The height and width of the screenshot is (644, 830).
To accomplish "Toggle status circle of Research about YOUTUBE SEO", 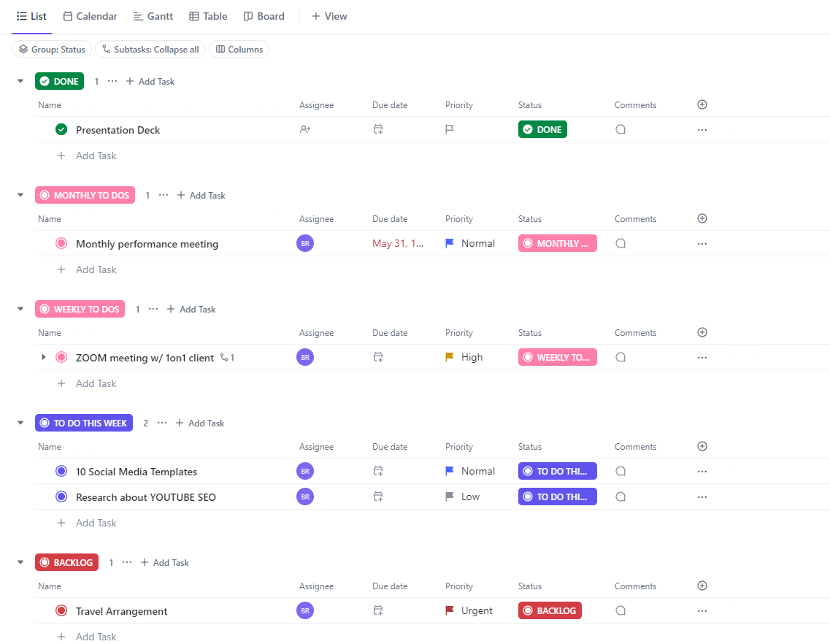I will click(61, 497).
